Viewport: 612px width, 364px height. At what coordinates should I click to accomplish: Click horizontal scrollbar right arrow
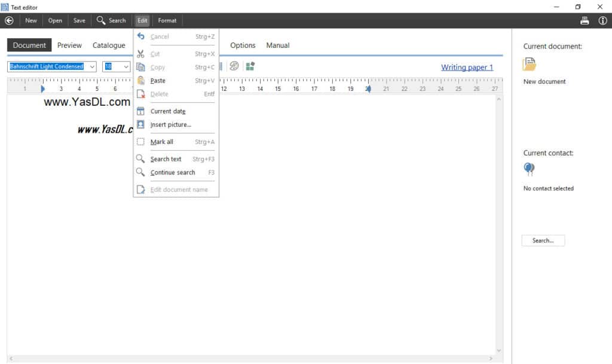click(x=491, y=358)
